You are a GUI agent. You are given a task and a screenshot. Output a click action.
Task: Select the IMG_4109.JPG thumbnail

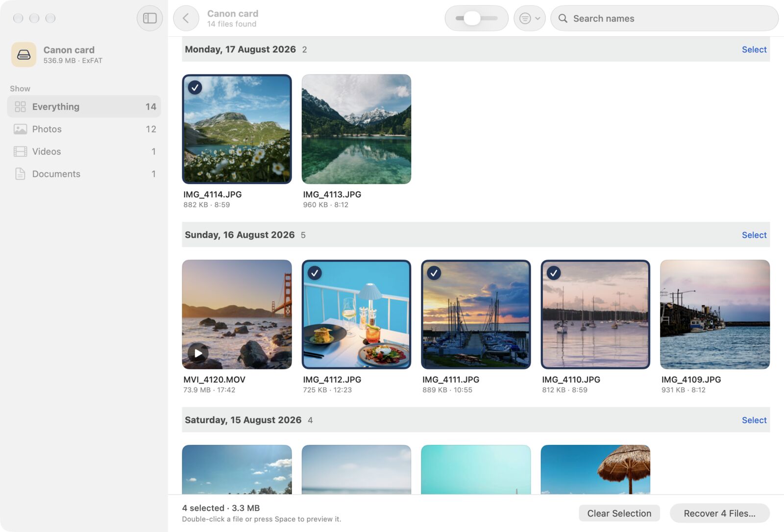click(x=714, y=314)
